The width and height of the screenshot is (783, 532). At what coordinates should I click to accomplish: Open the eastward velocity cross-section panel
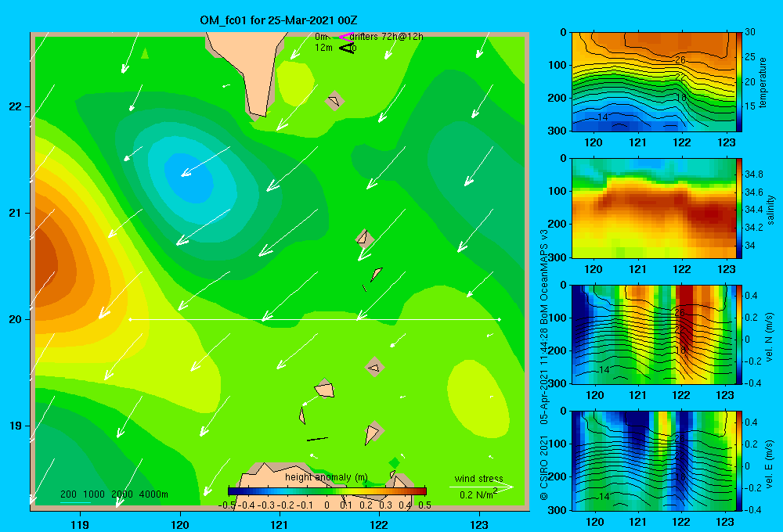click(x=654, y=461)
